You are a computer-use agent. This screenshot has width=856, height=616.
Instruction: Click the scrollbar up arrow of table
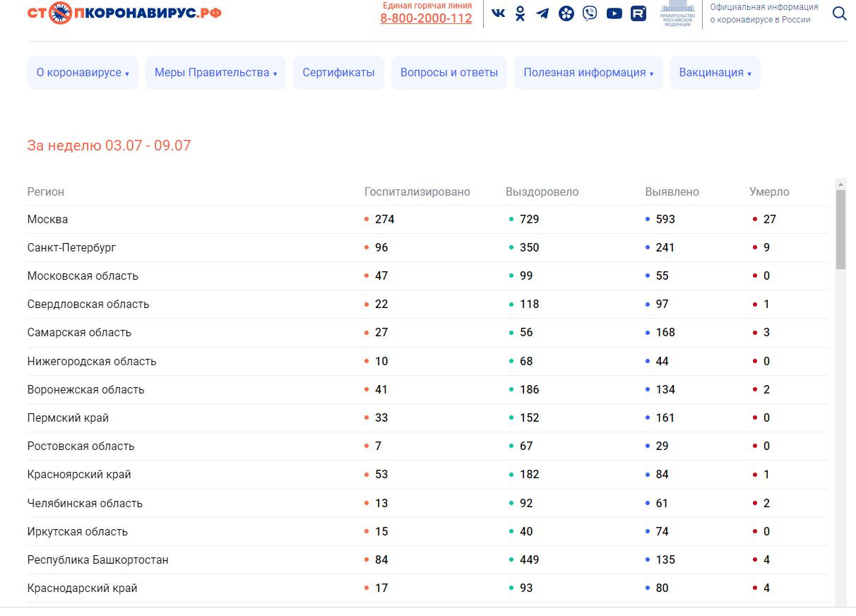(840, 184)
